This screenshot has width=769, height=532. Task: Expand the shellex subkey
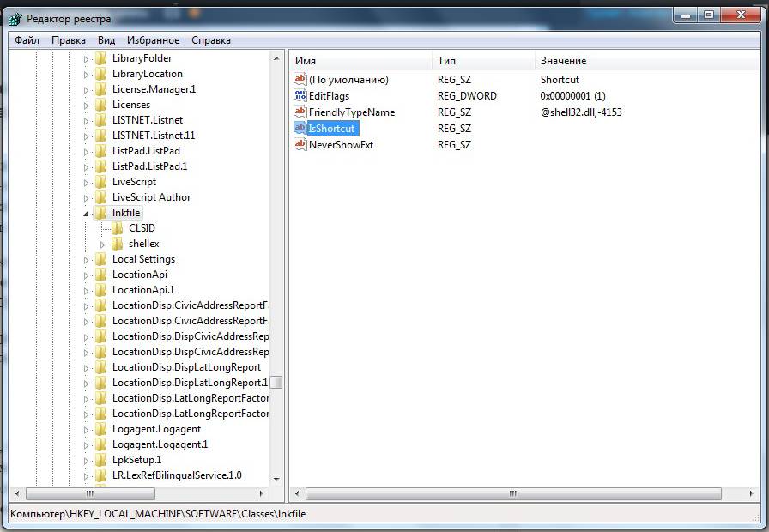[x=102, y=245]
